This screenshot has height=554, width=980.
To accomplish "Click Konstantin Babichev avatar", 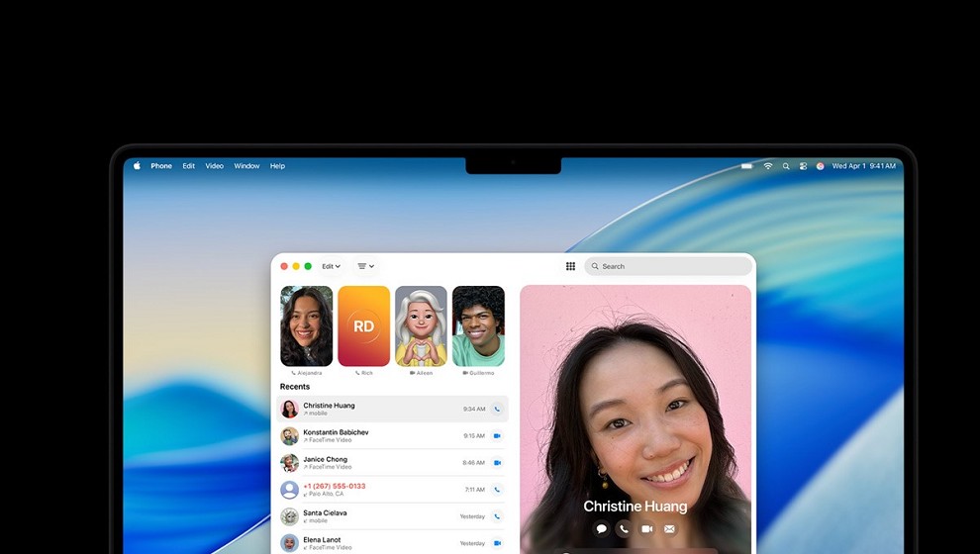I will pos(289,436).
